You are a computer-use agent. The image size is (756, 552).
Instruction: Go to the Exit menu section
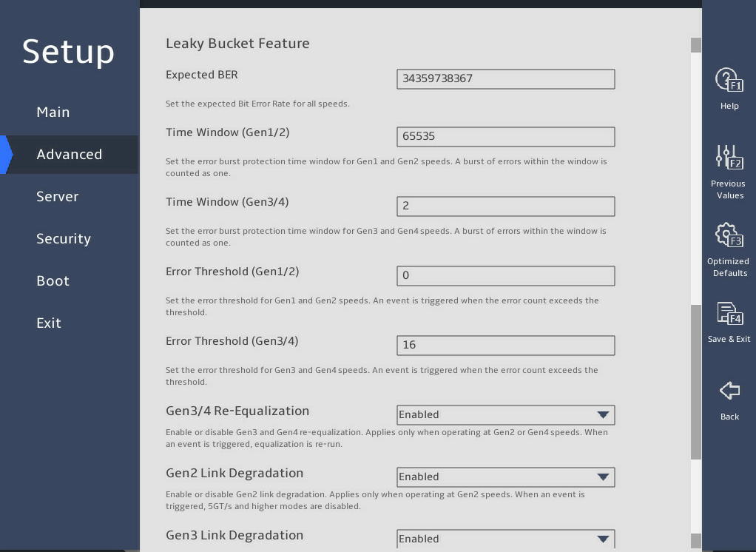[49, 323]
